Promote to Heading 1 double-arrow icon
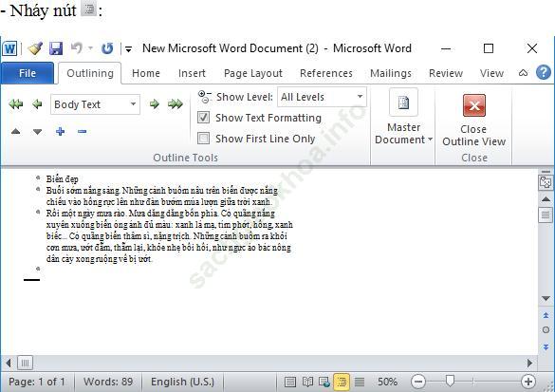The image size is (555, 392). (16, 104)
